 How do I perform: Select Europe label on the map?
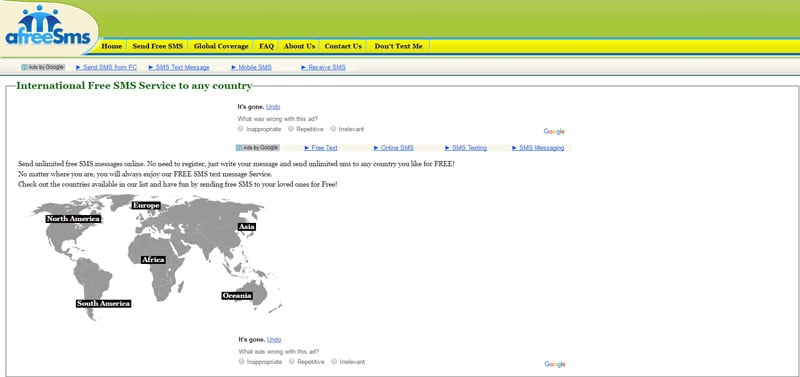[x=146, y=206]
